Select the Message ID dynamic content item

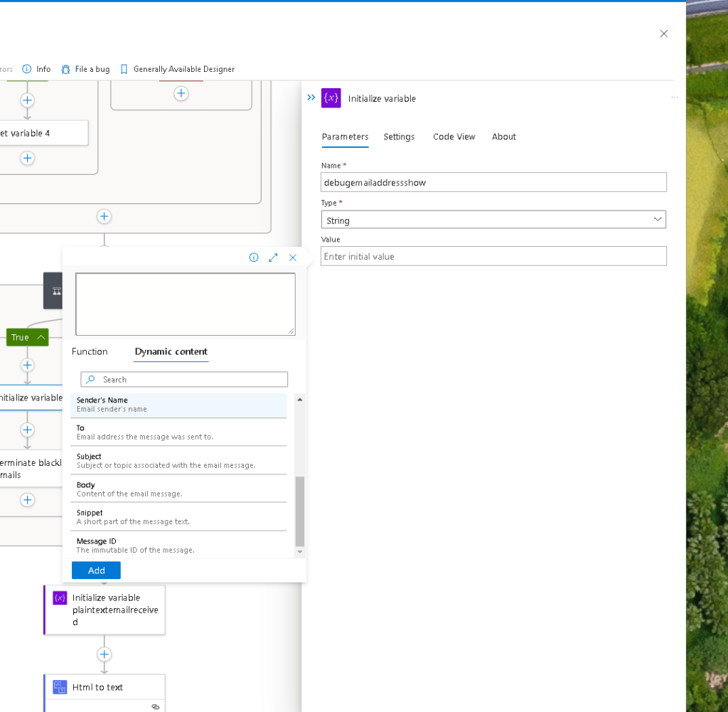click(x=178, y=546)
